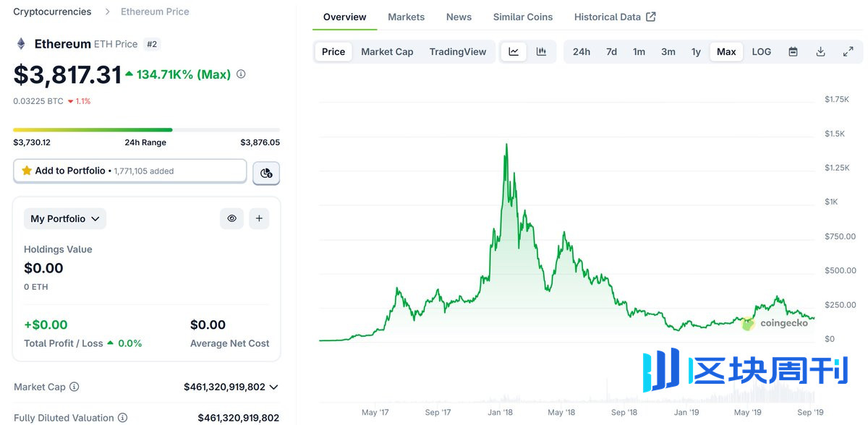Click the external link icon beside Historical Data
This screenshot has height=425, width=868.
(x=651, y=17)
